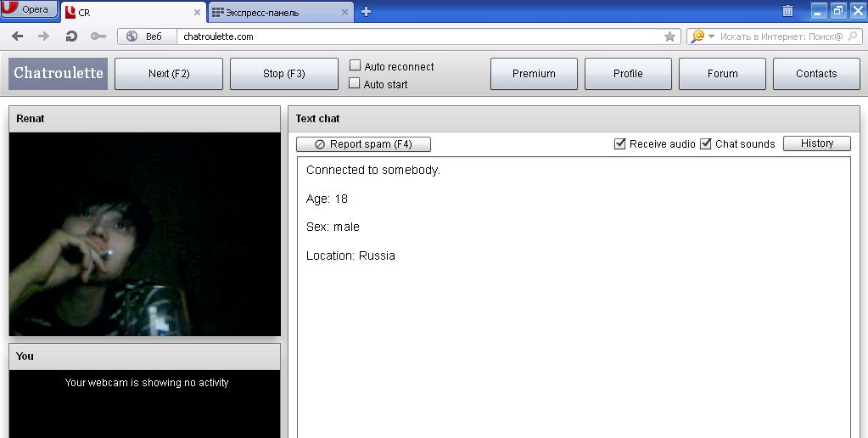Click the browser back arrow
Screen dimensions: 868x438
[x=17, y=36]
